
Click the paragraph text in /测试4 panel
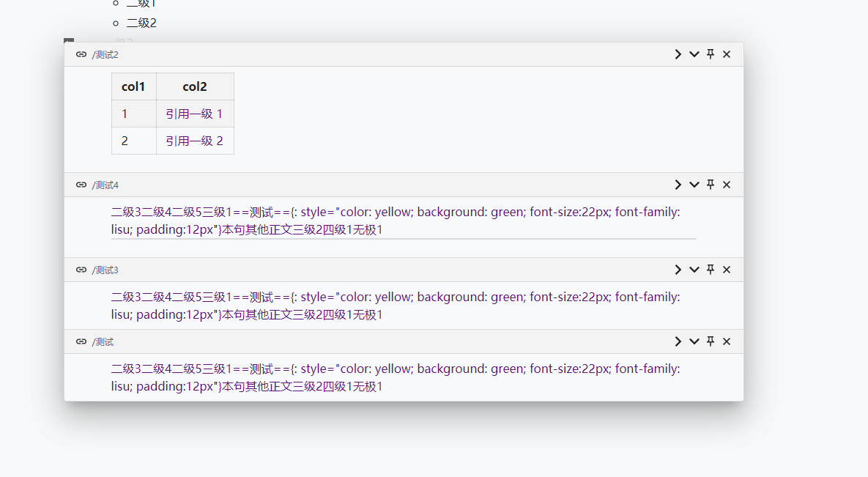pyautogui.click(x=396, y=221)
